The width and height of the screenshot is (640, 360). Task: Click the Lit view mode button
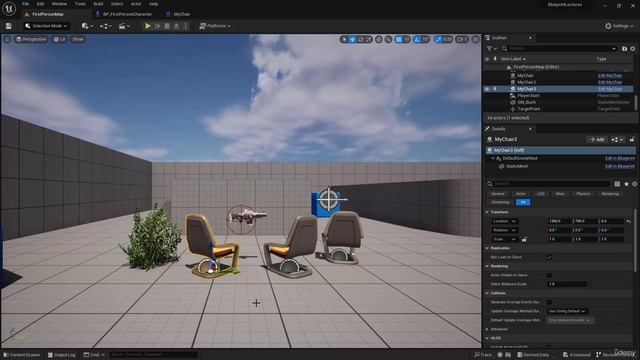click(x=60, y=40)
